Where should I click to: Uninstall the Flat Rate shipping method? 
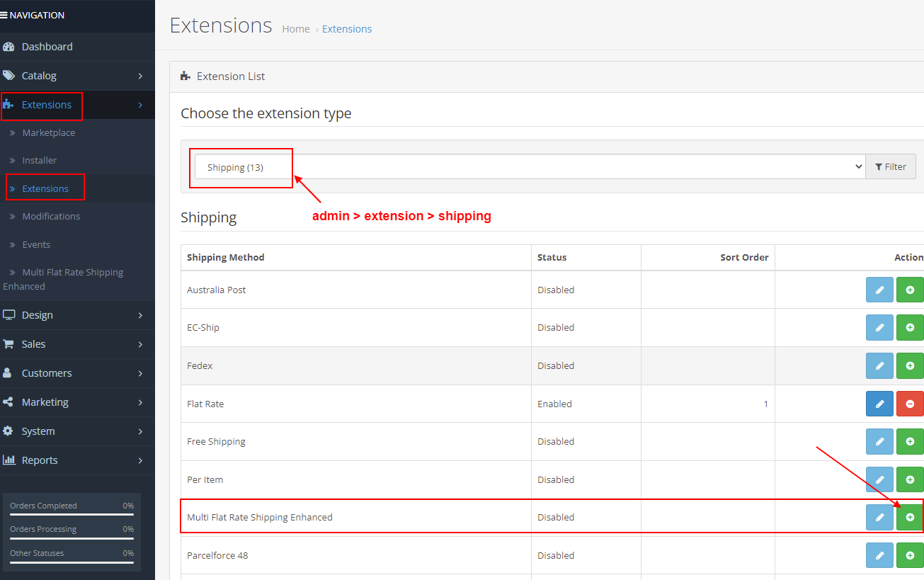(x=910, y=404)
